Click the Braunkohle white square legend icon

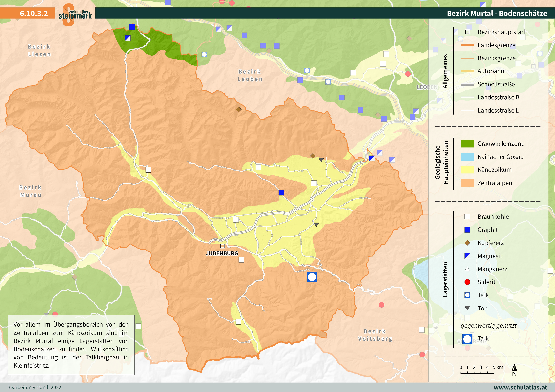pyautogui.click(x=467, y=217)
